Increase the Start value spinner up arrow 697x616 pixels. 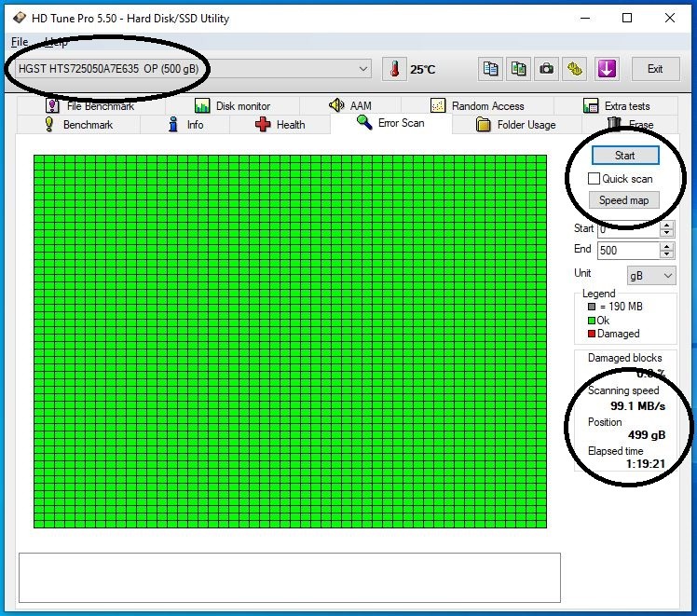(666, 226)
